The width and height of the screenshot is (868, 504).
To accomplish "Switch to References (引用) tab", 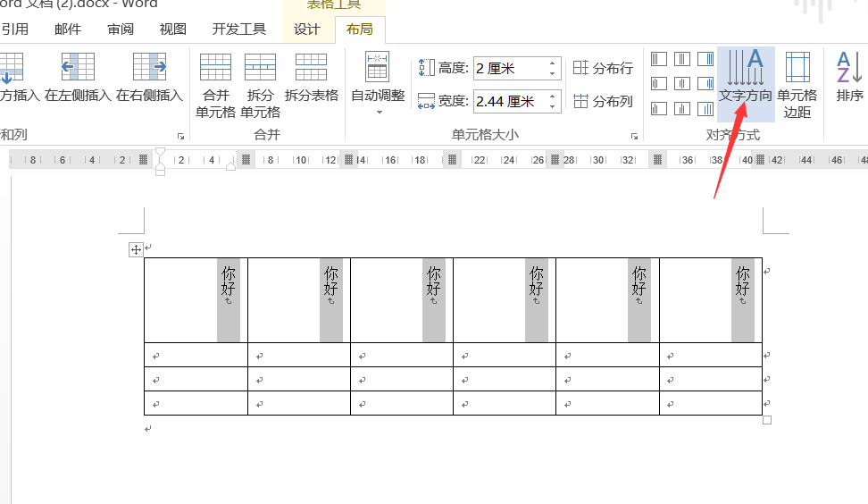I will coord(14,29).
